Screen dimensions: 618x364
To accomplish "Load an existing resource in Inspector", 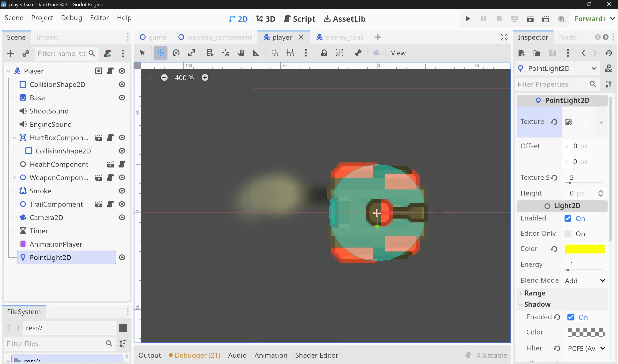I will coord(537,53).
